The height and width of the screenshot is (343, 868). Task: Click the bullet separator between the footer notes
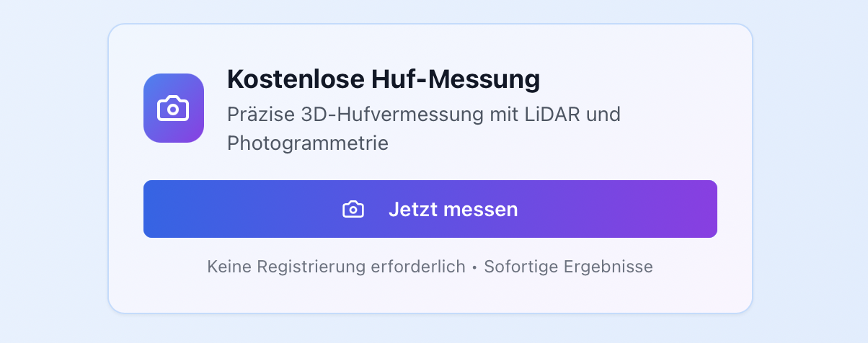tap(474, 267)
